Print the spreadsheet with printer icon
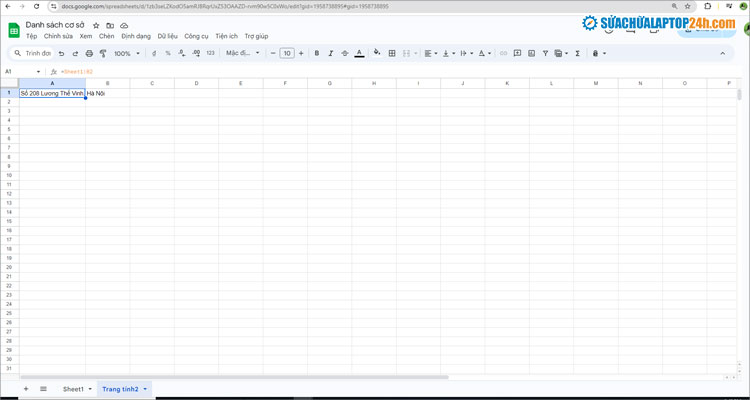 click(x=89, y=54)
